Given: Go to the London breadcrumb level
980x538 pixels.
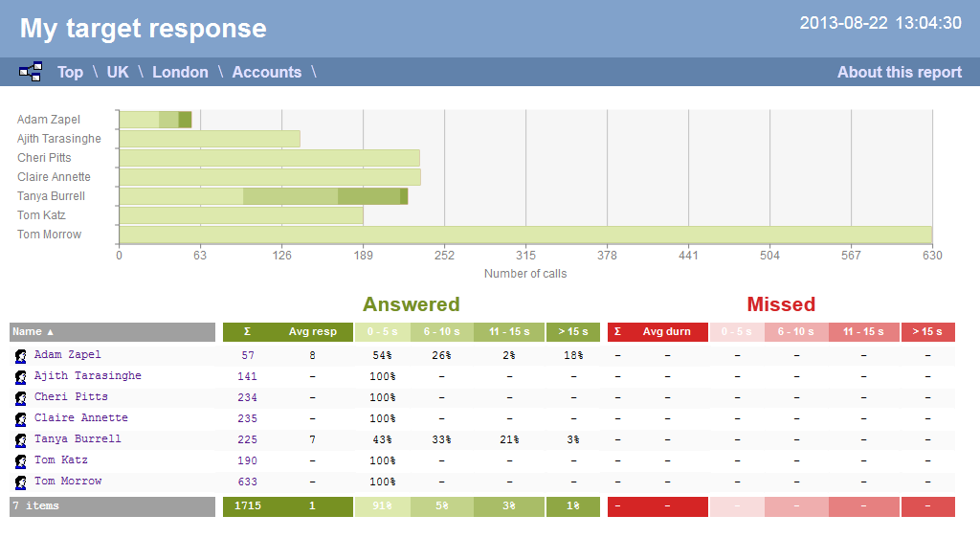Looking at the screenshot, I should pos(180,72).
